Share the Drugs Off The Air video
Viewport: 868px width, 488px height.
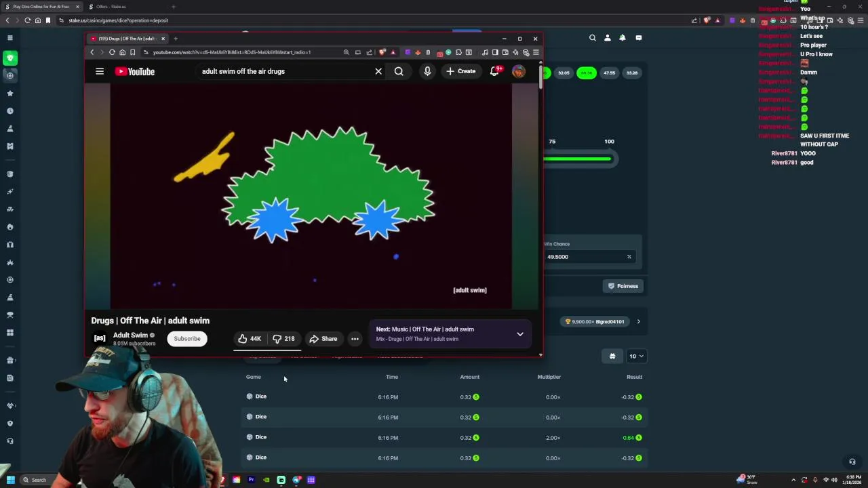click(x=323, y=339)
